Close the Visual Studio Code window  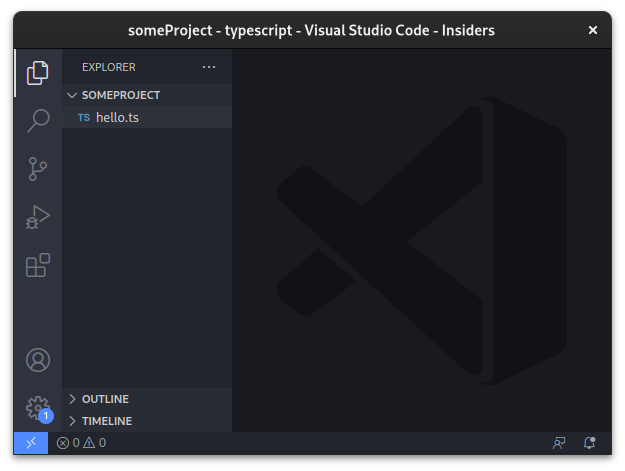pyautogui.click(x=593, y=30)
